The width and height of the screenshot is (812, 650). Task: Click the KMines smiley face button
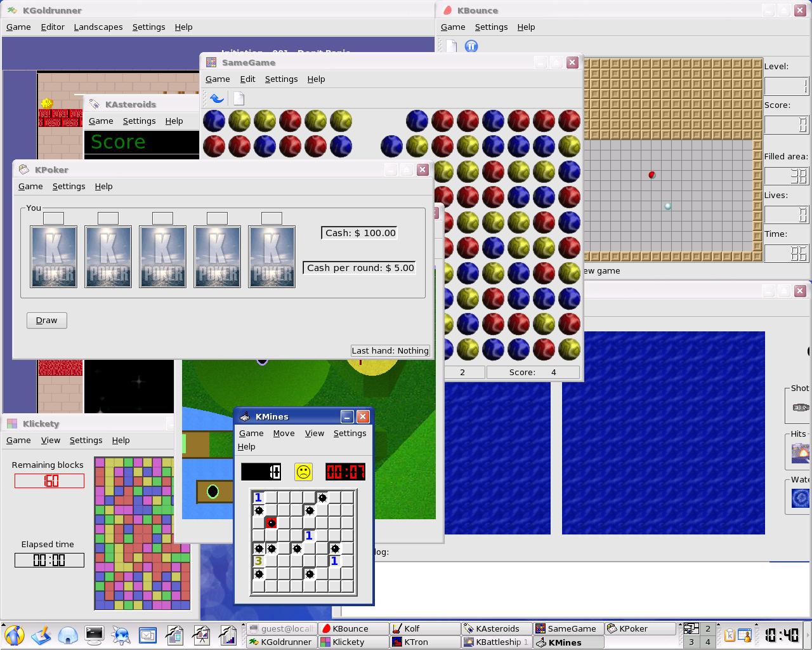click(303, 472)
